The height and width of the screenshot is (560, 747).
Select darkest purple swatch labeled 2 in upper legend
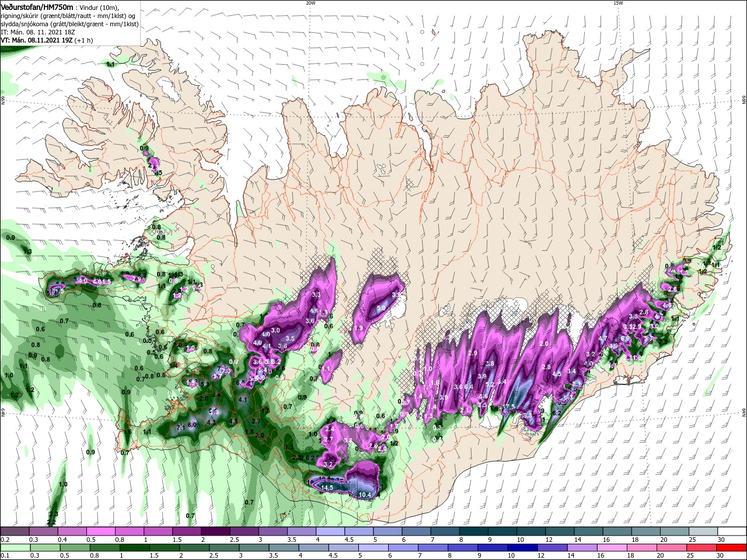(215, 531)
